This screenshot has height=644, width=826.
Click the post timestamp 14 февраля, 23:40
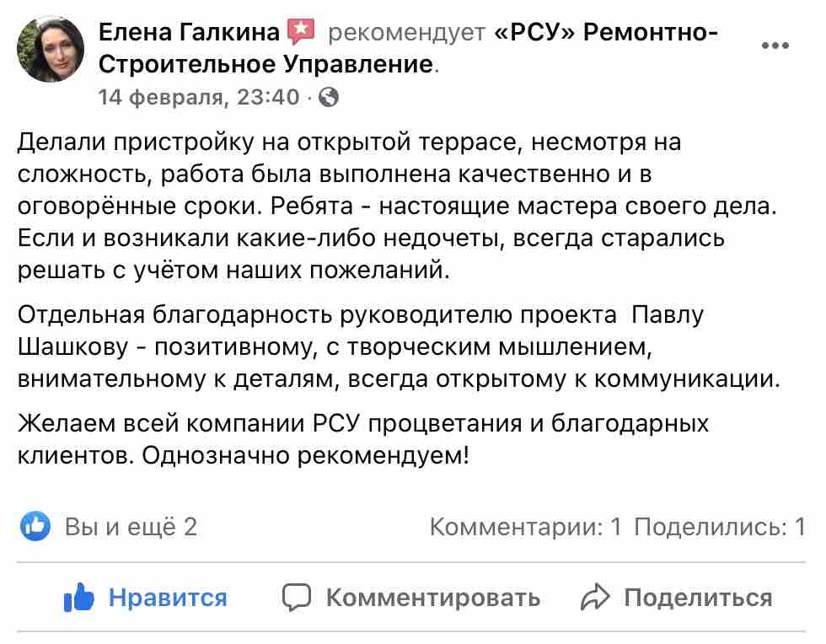pos(199,97)
